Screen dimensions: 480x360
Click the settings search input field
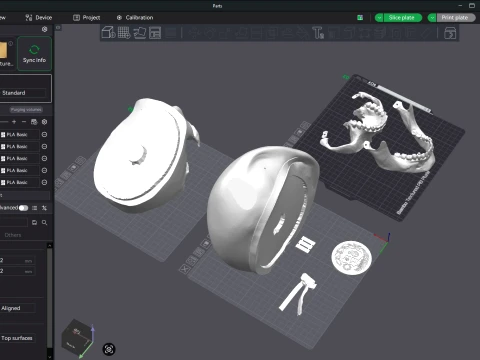pyautogui.click(x=13, y=222)
